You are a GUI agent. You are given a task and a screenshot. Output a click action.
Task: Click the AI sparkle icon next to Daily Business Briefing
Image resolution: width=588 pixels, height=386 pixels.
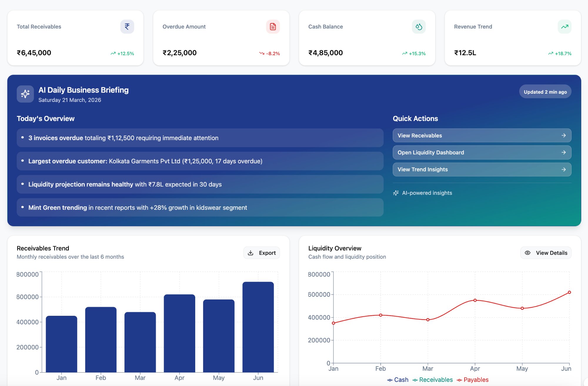point(25,94)
